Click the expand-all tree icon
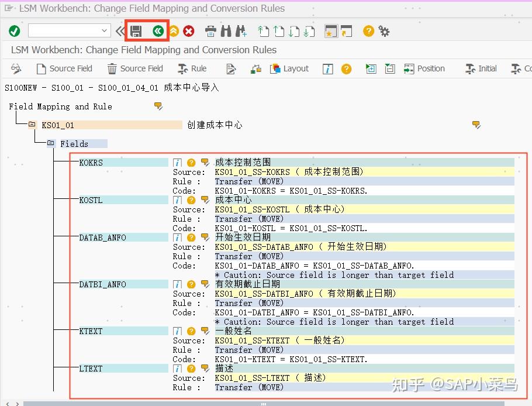 point(371,68)
